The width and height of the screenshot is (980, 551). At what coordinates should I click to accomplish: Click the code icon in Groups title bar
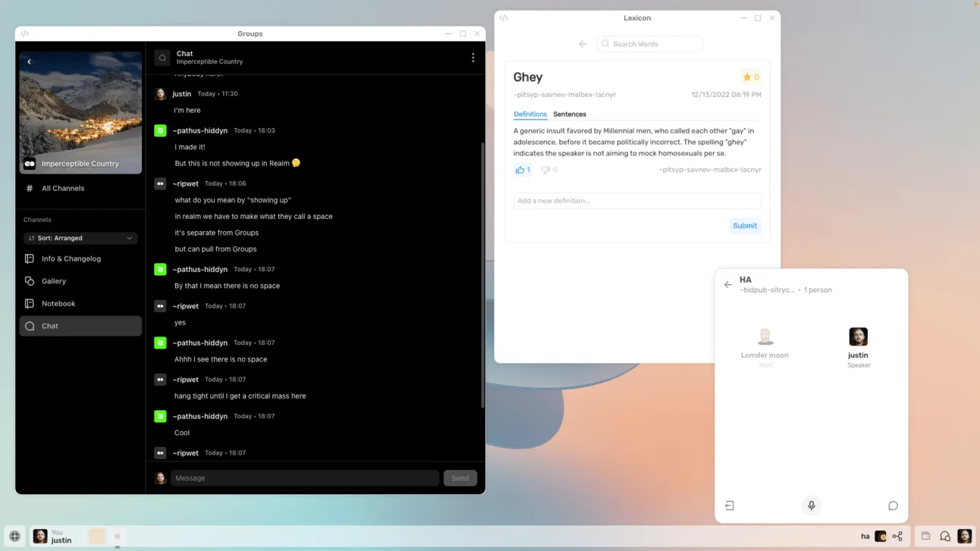point(24,33)
